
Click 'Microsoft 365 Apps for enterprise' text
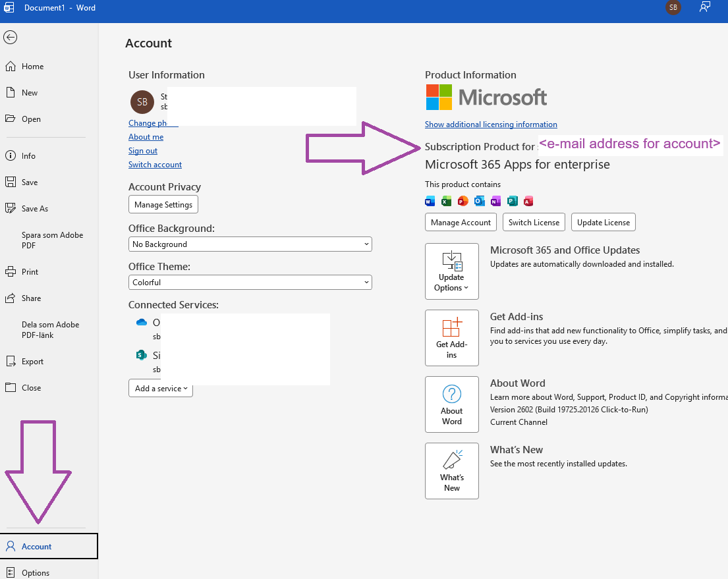click(x=517, y=165)
